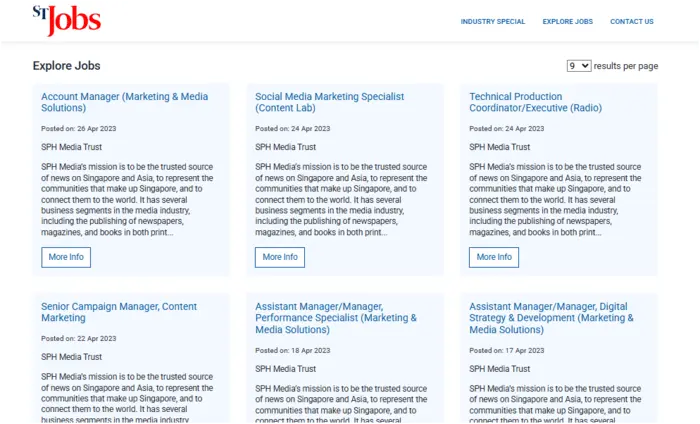Open the Industry Special menu item
Viewport: 700px width, 424px height.
coord(493,21)
